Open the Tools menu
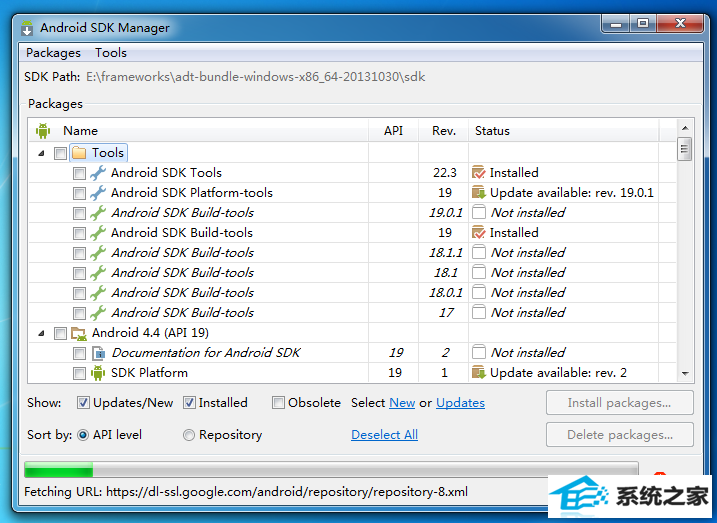The image size is (717, 523). pyautogui.click(x=111, y=53)
